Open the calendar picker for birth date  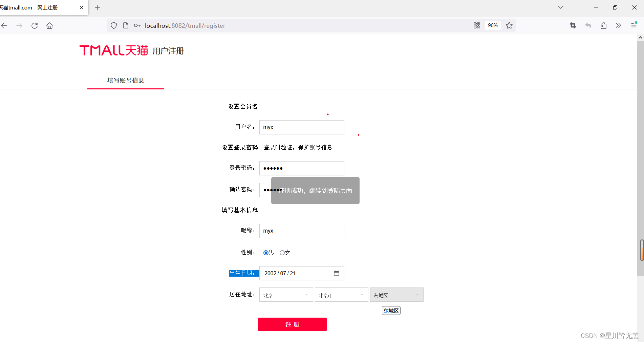tap(336, 273)
